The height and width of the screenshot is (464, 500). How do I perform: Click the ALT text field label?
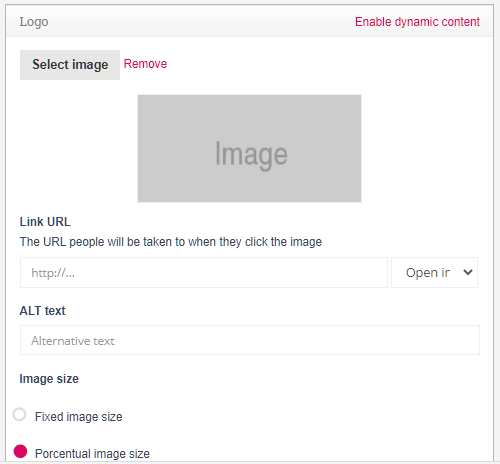(42, 311)
